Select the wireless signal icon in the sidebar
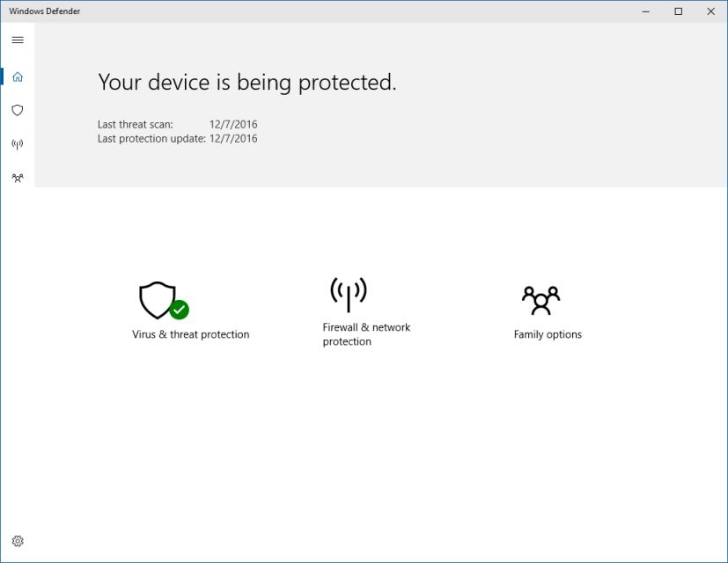 tap(17, 143)
